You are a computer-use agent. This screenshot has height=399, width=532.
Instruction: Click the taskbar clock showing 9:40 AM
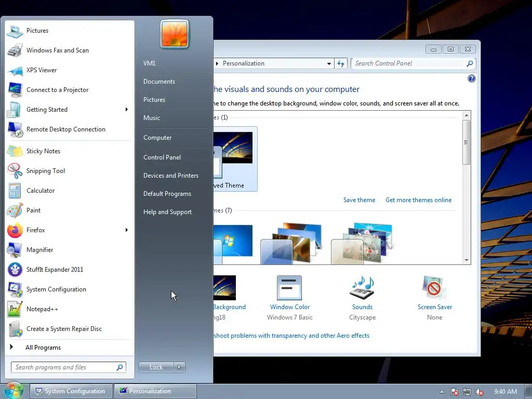tap(505, 392)
